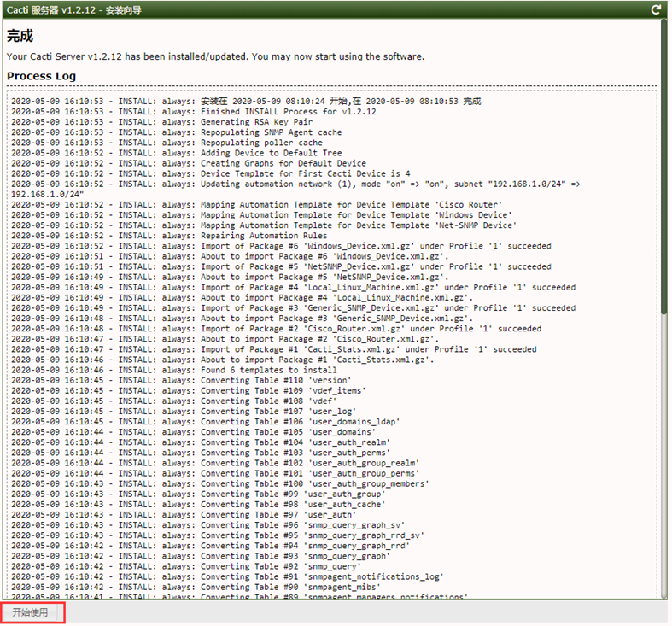This screenshot has height=626, width=672.
Task: Click 'Converting Table #102 user_auth_group_realm' line
Action: point(215,463)
